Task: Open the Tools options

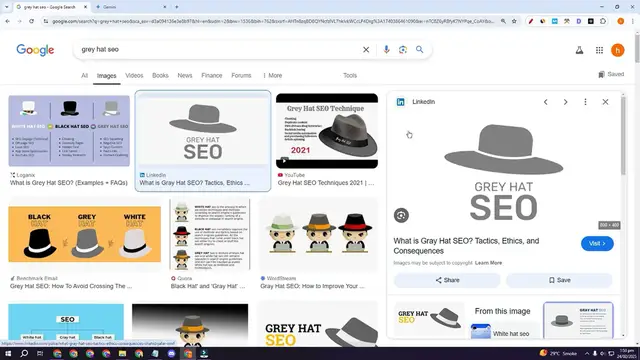Action: (350, 76)
